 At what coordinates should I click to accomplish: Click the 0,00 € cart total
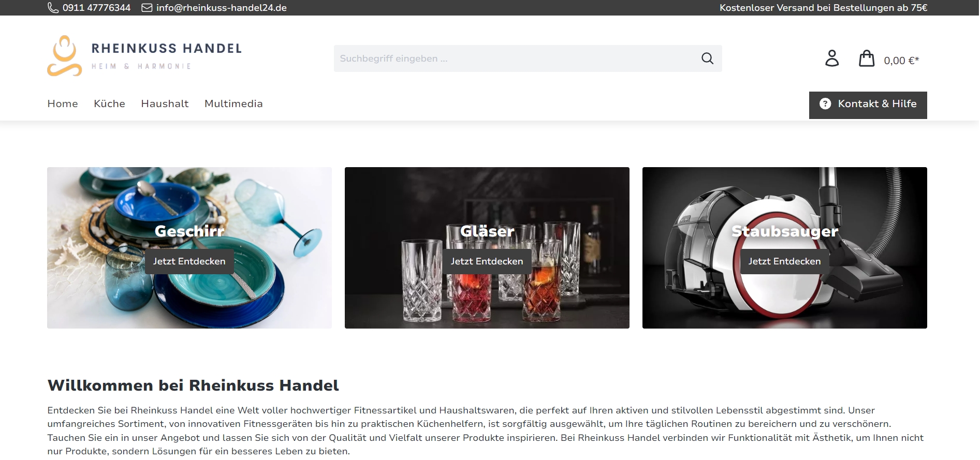pyautogui.click(x=901, y=61)
